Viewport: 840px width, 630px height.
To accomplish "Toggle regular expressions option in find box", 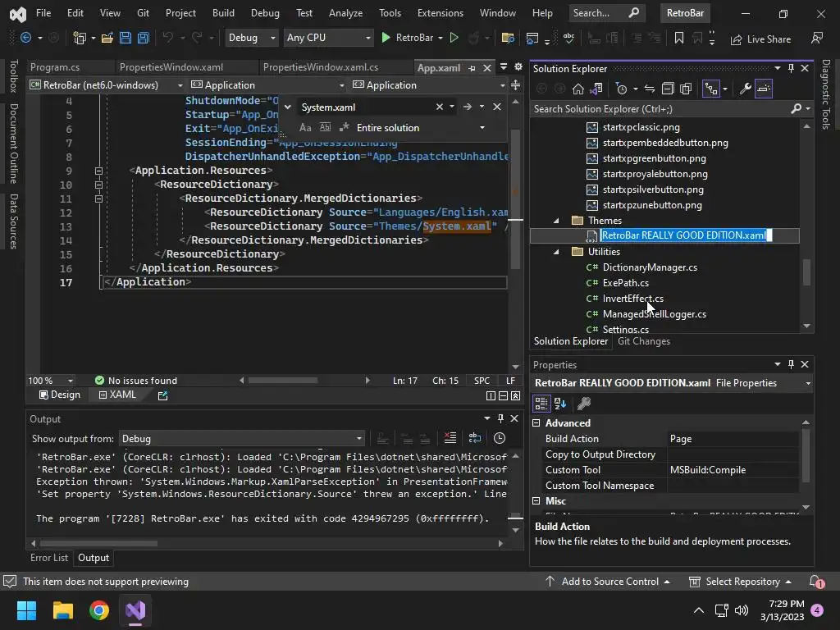I will click(x=344, y=127).
